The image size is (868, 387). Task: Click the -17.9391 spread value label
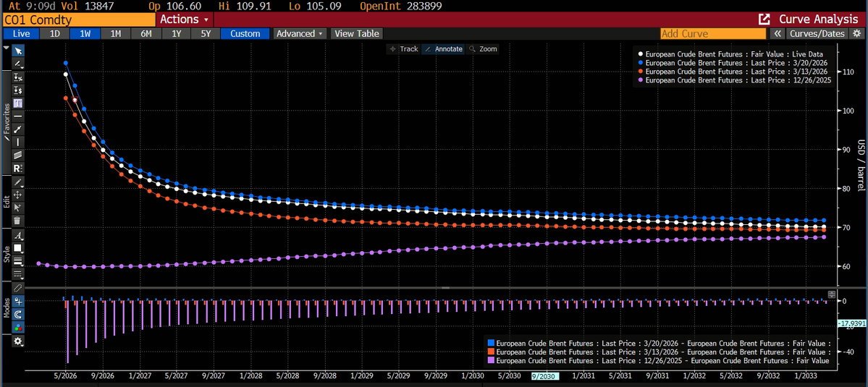(851, 323)
